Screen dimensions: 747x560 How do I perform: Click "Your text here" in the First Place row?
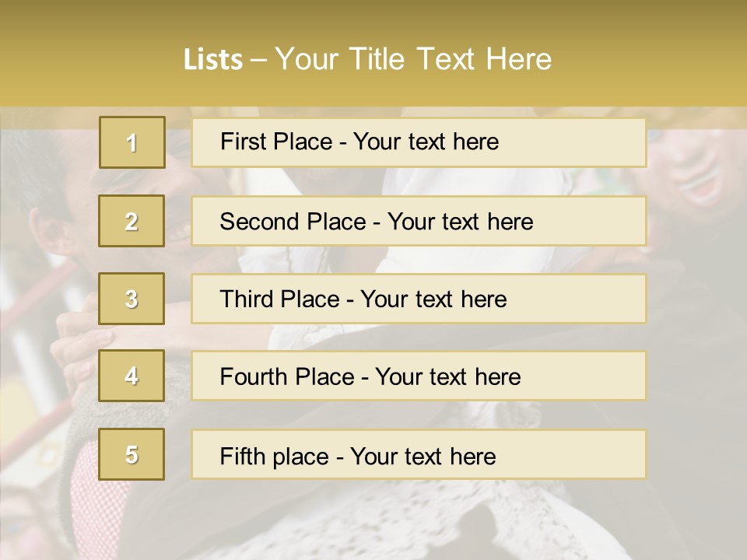[426, 142]
